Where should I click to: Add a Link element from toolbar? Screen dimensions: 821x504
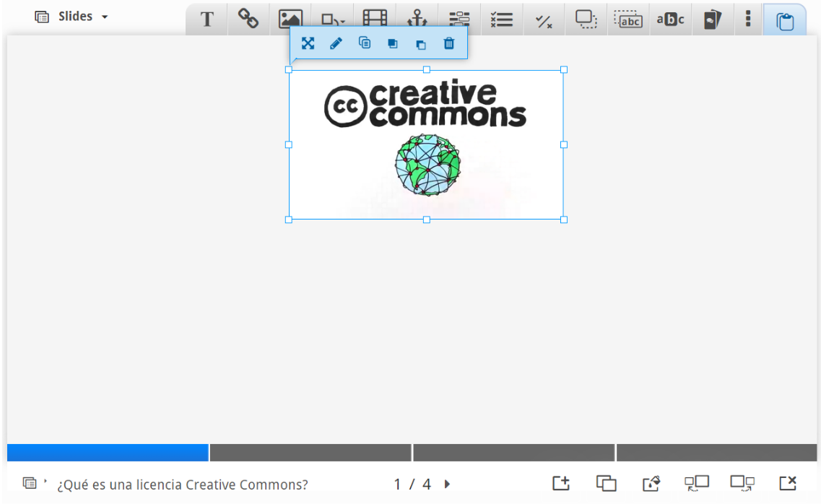[248, 19]
